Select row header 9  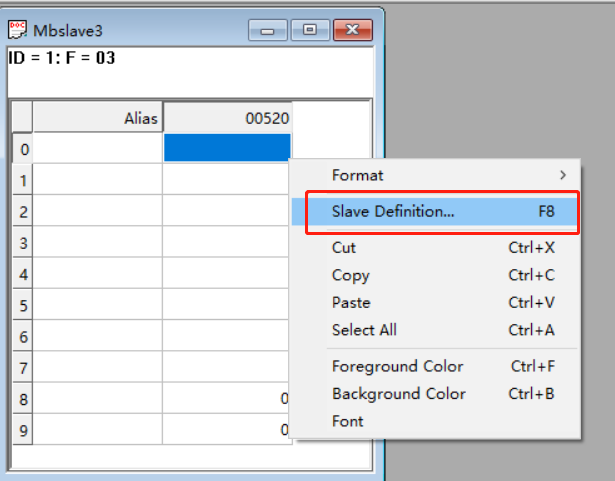click(21, 429)
